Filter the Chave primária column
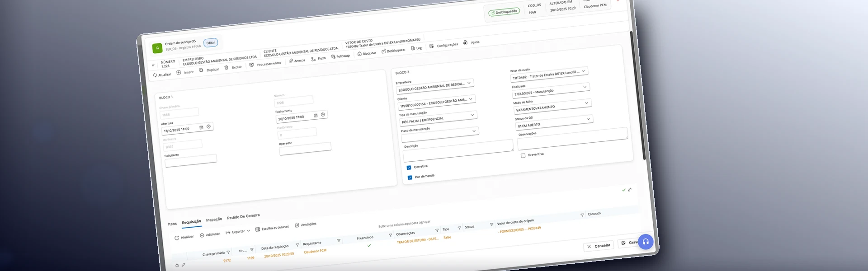 point(228,252)
